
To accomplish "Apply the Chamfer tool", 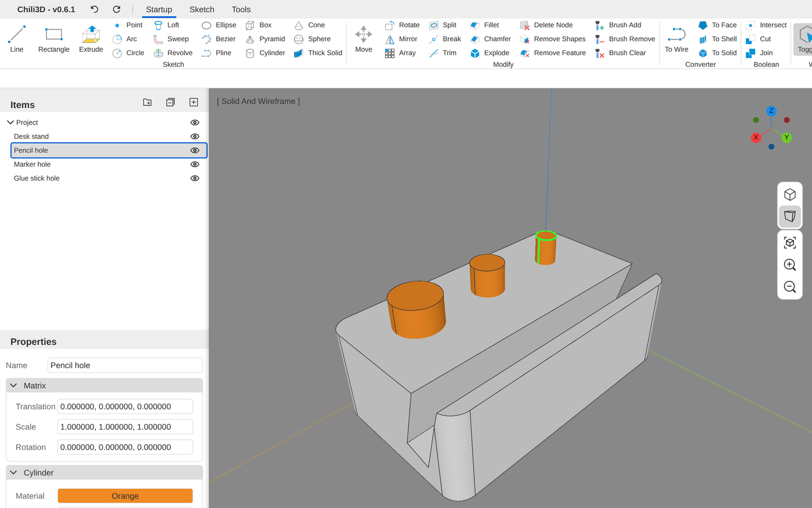I will [x=491, y=39].
